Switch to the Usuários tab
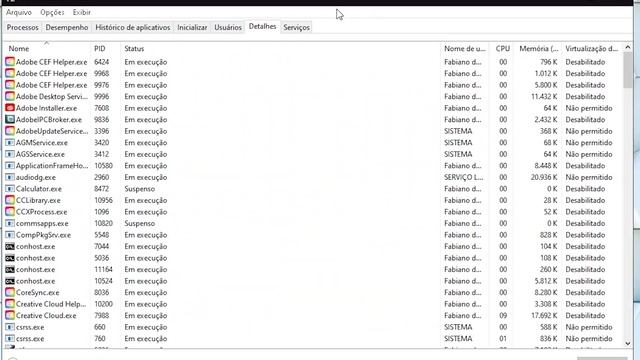The width and height of the screenshot is (640, 360). [228, 27]
